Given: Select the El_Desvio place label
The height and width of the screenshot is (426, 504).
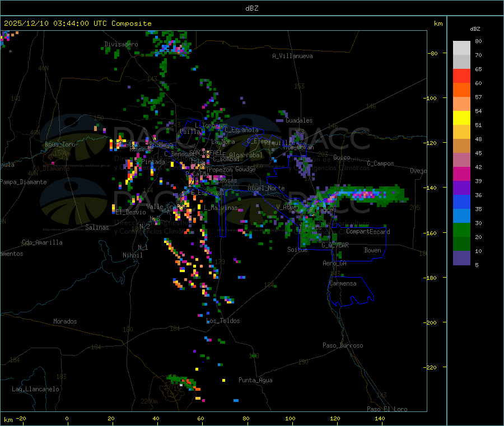Looking at the screenshot, I should tap(131, 212).
